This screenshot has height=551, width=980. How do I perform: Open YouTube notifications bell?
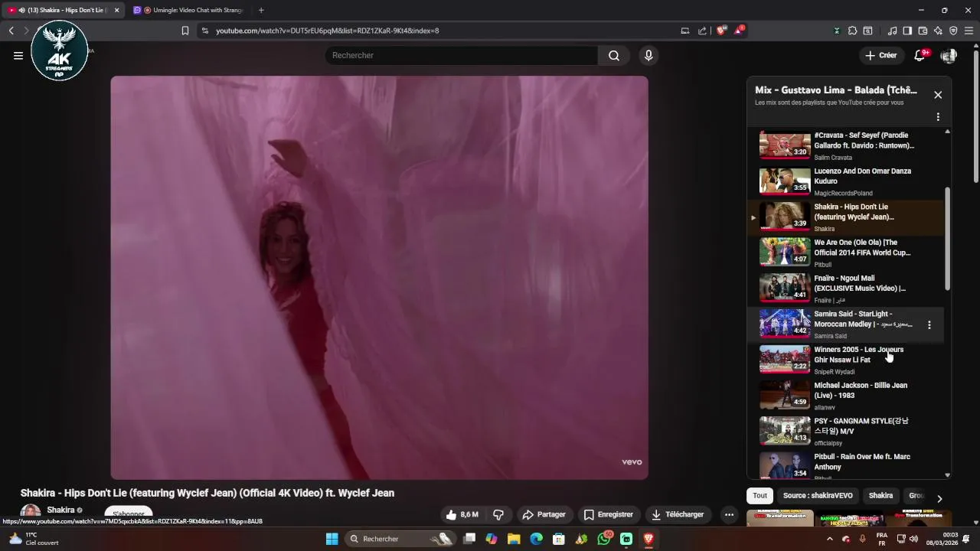(x=920, y=55)
